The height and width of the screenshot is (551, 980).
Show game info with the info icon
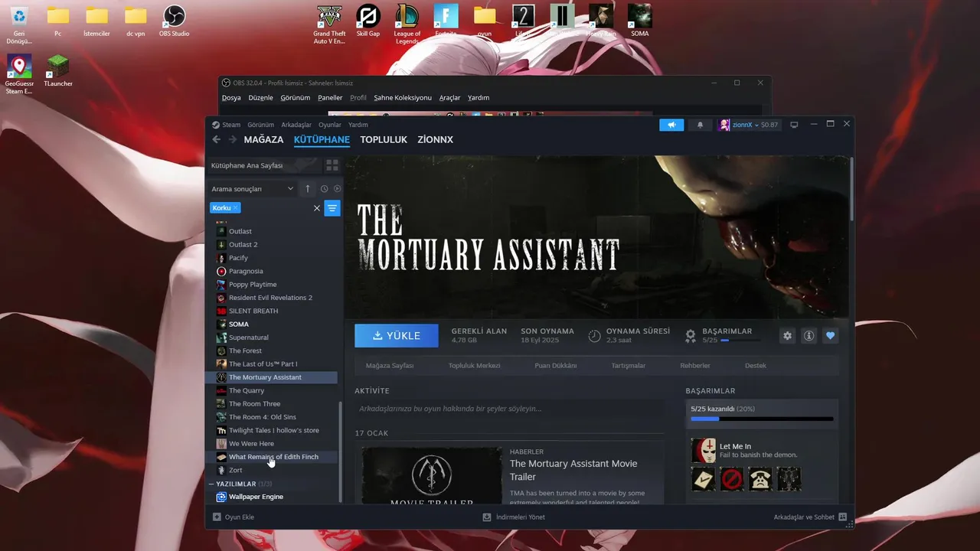808,336
